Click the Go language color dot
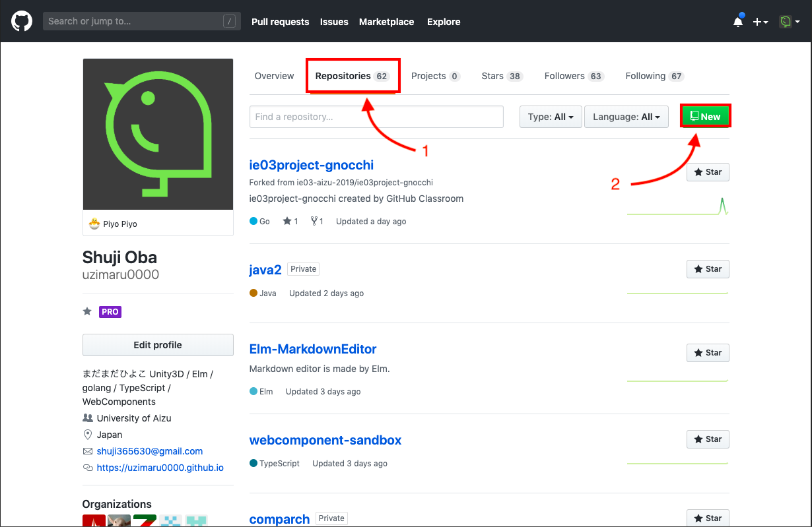Viewport: 812px width, 527px height. click(x=254, y=222)
